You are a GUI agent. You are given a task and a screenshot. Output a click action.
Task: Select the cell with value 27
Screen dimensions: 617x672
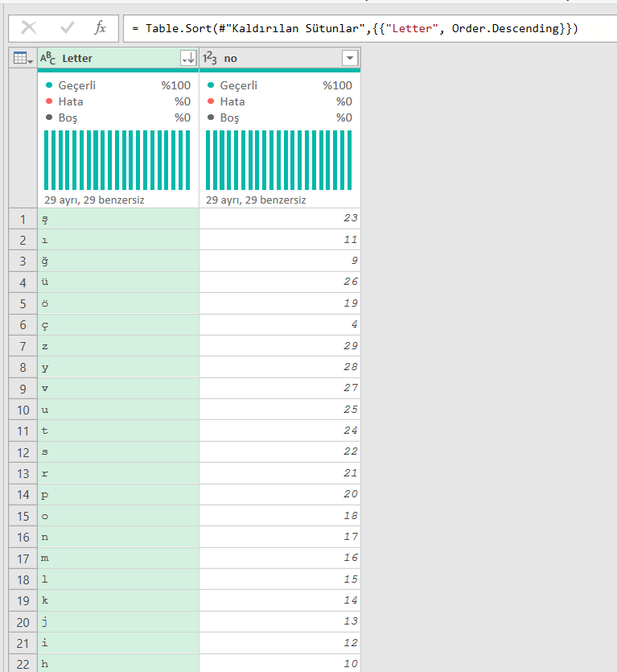(x=280, y=389)
